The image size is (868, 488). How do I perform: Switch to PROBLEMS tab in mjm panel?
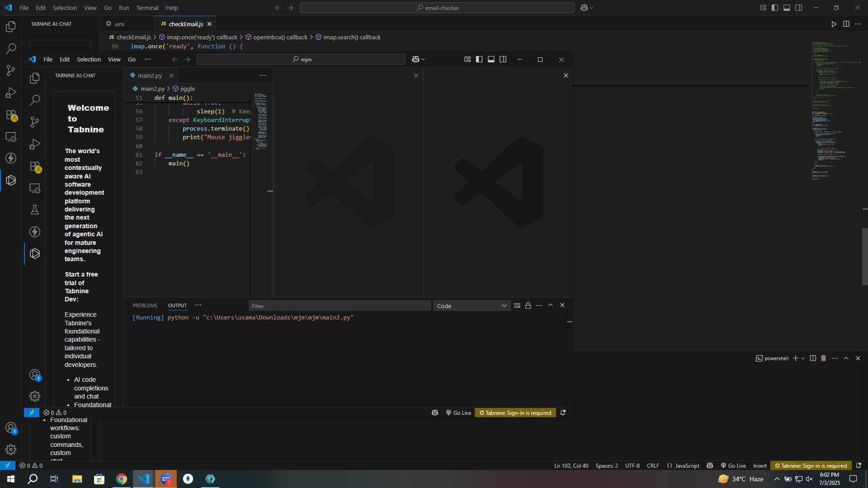145,305
